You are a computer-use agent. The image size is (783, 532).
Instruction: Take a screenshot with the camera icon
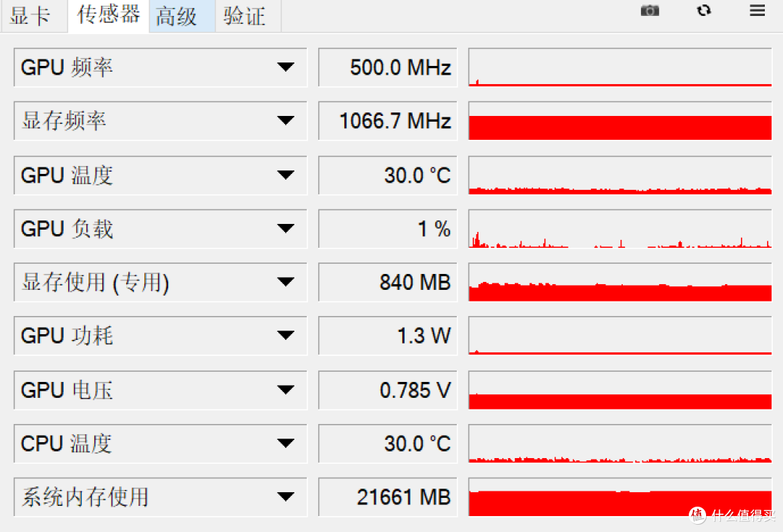click(650, 10)
